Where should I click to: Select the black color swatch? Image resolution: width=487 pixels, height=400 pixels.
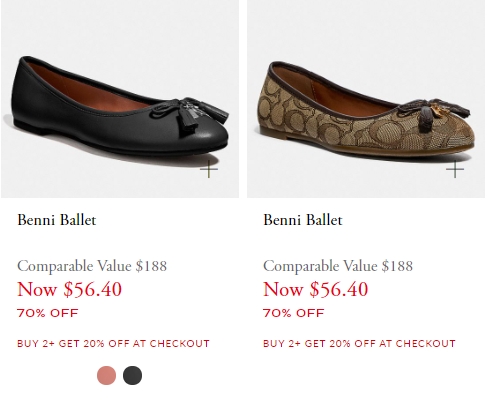click(132, 375)
